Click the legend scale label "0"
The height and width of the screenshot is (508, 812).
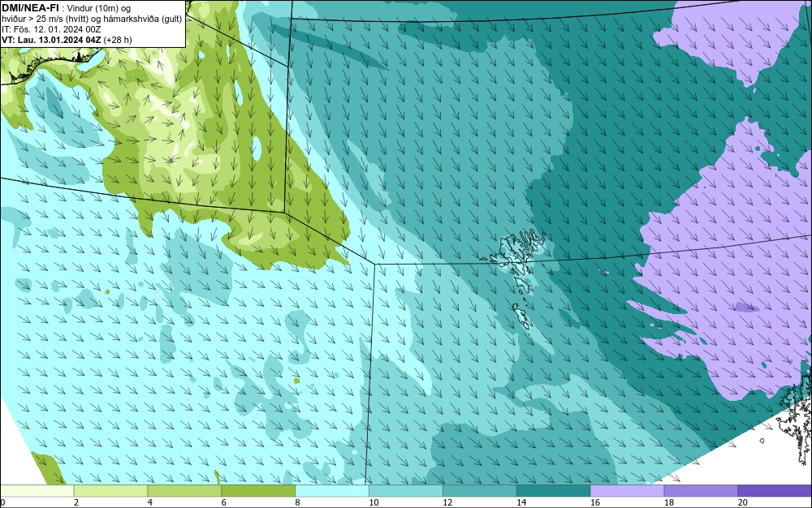click(2, 502)
